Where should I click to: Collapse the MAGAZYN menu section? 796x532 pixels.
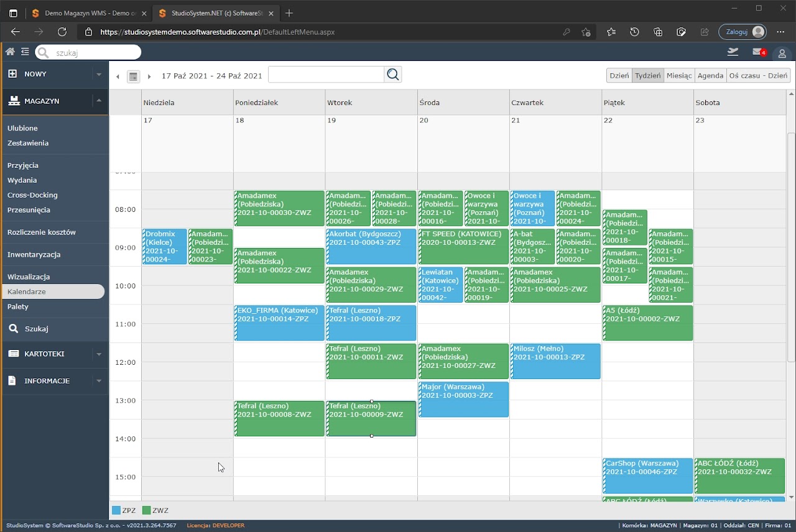pos(98,101)
